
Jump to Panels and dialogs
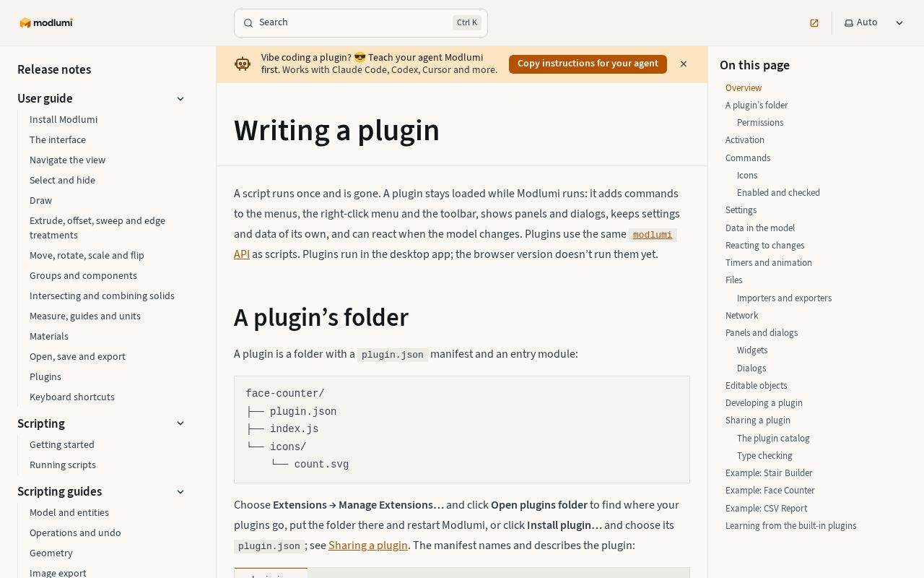click(762, 333)
